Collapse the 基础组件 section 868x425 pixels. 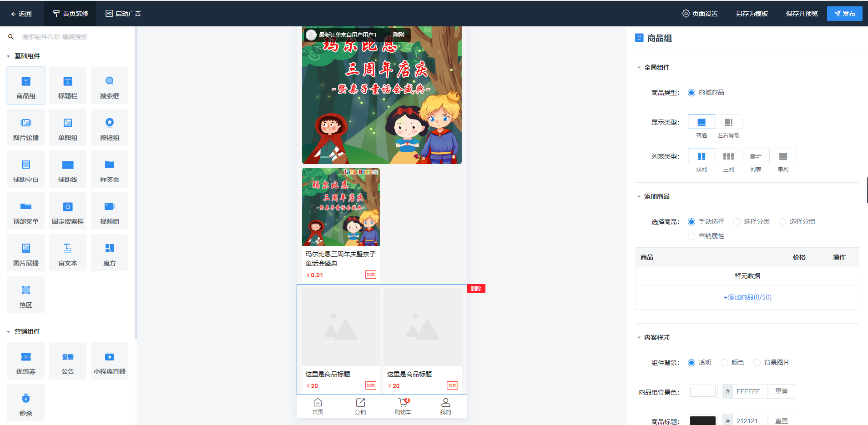pos(9,56)
